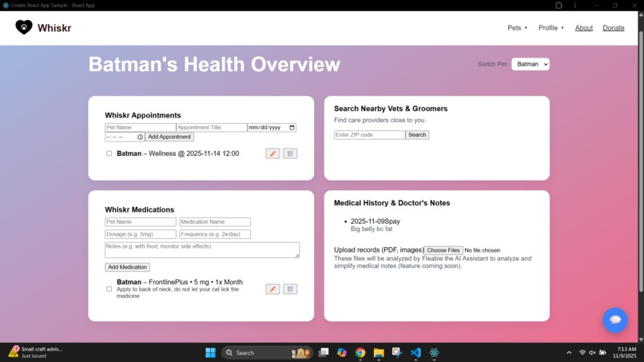Open the calendar picker in the date field

[x=292, y=127]
